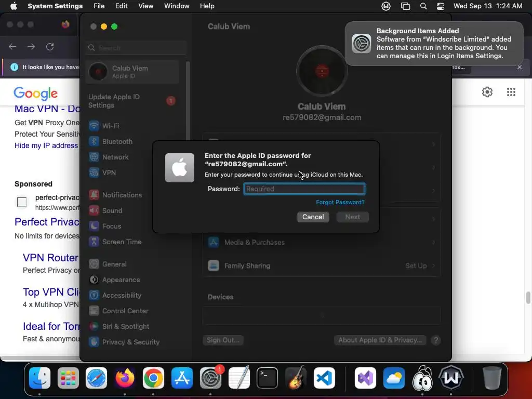Open the Window menu
This screenshot has height=399, width=532.
pyautogui.click(x=177, y=6)
